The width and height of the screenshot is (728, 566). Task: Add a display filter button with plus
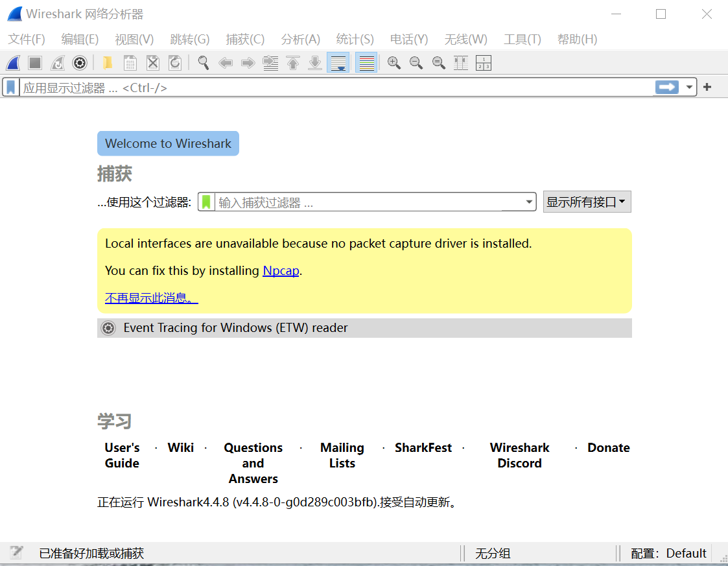tap(707, 87)
